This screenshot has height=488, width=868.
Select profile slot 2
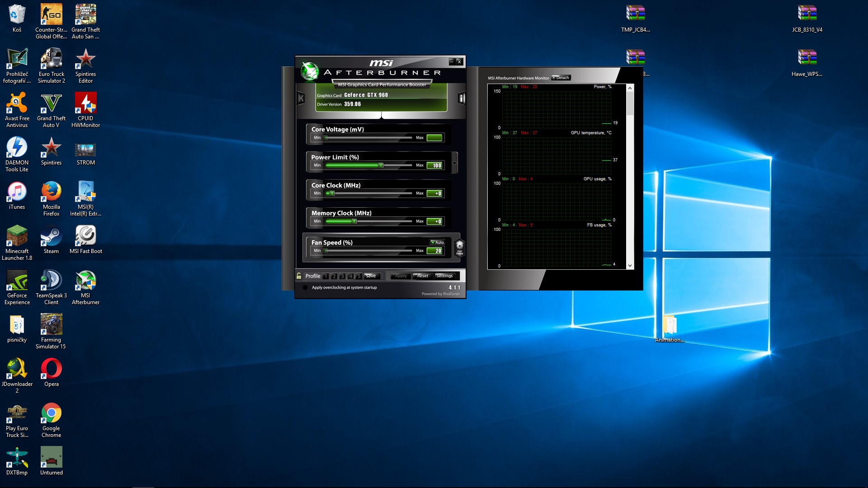(334, 276)
